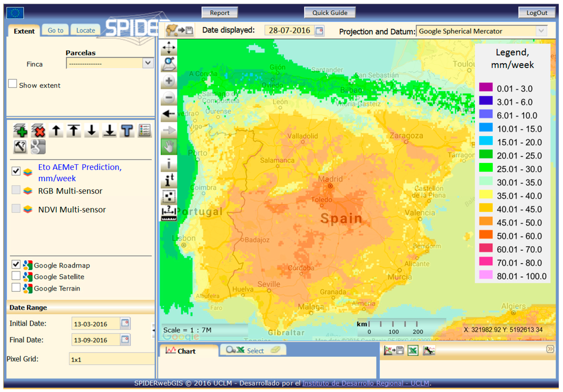
Task: Click the add layer icon with green plus
Action: [x=20, y=130]
